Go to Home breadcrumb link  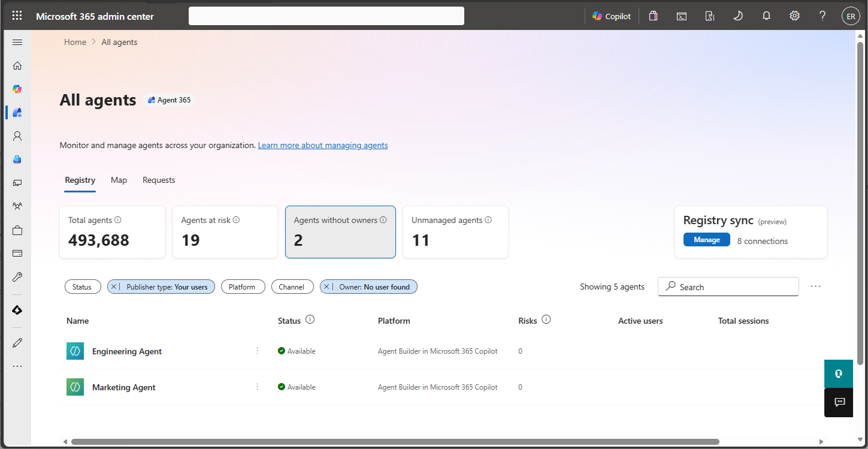click(x=75, y=42)
